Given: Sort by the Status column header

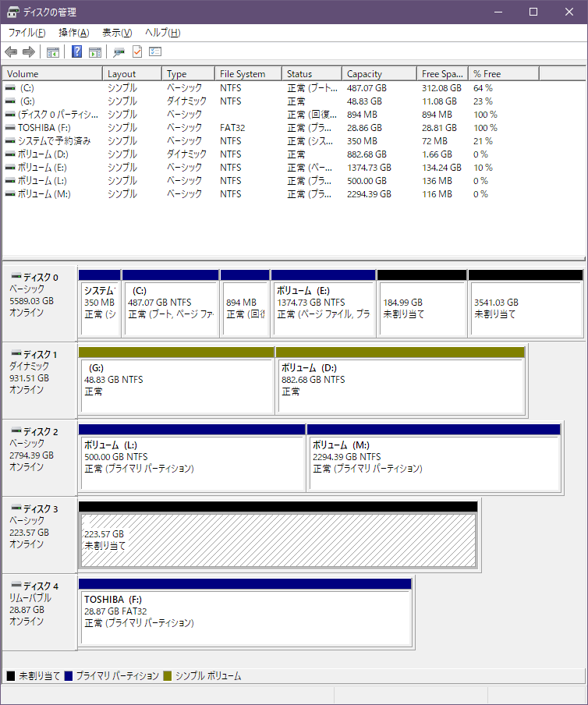Looking at the screenshot, I should pos(313,74).
